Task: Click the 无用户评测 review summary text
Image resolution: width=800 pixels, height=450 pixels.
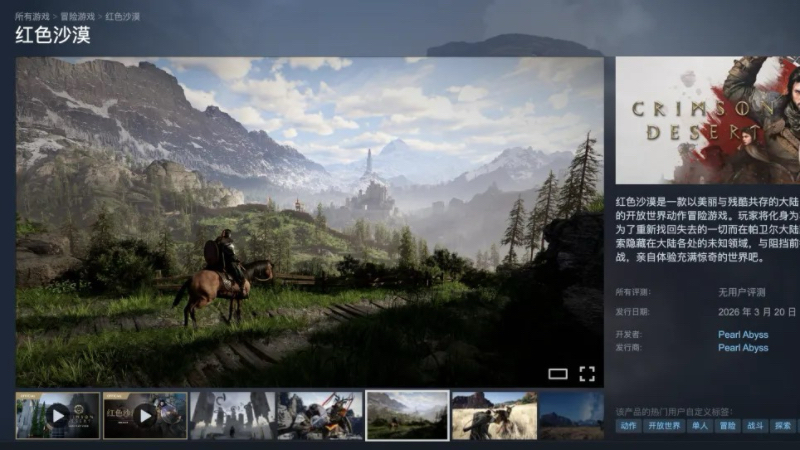Action: click(742, 292)
